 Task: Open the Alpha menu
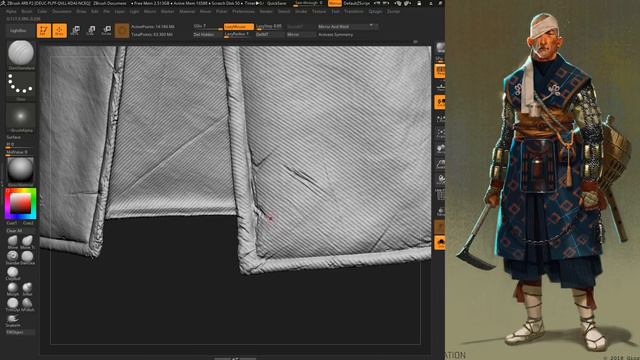pyautogui.click(x=11, y=11)
